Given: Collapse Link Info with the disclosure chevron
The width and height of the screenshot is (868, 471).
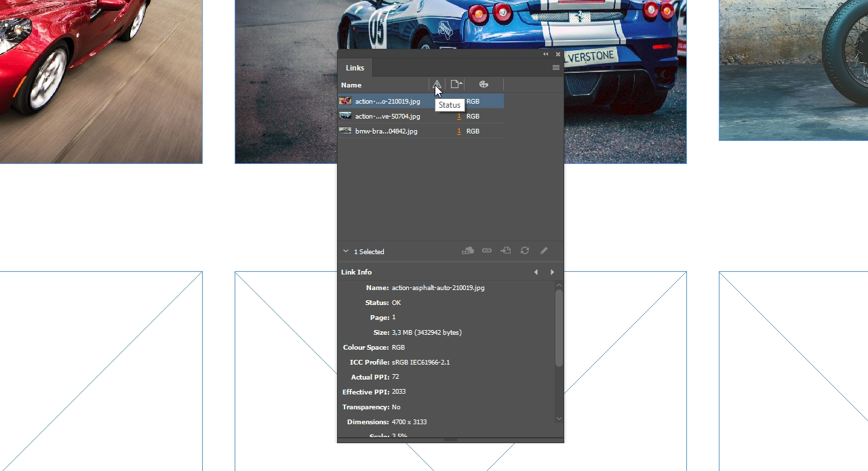Looking at the screenshot, I should click(x=346, y=251).
